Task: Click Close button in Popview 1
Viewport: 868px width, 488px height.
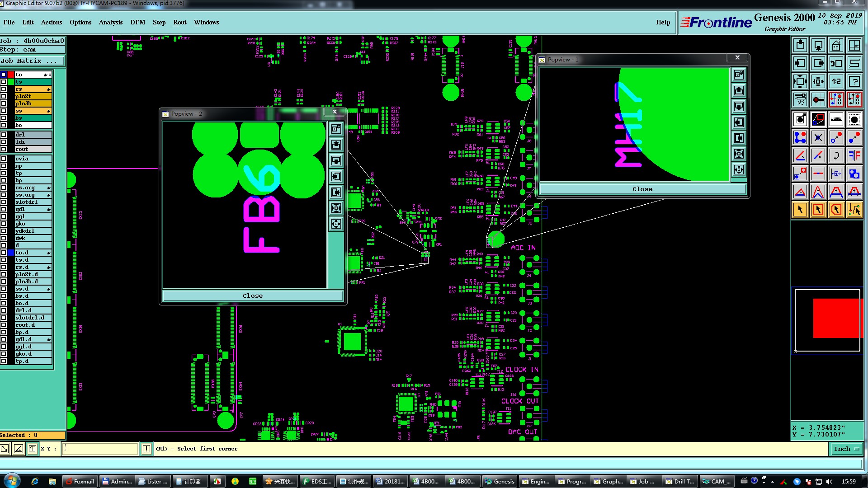Action: (x=642, y=189)
